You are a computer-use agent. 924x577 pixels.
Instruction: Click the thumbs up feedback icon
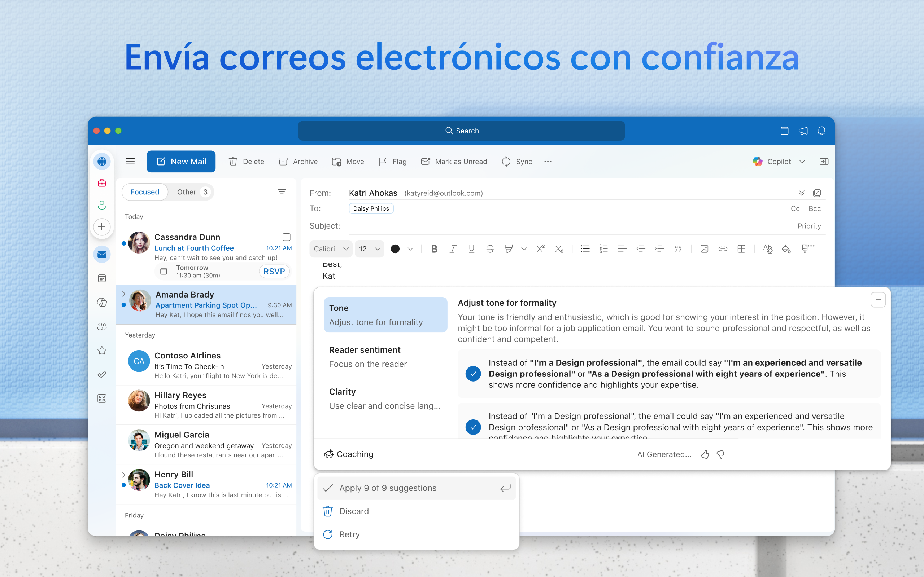pos(705,454)
